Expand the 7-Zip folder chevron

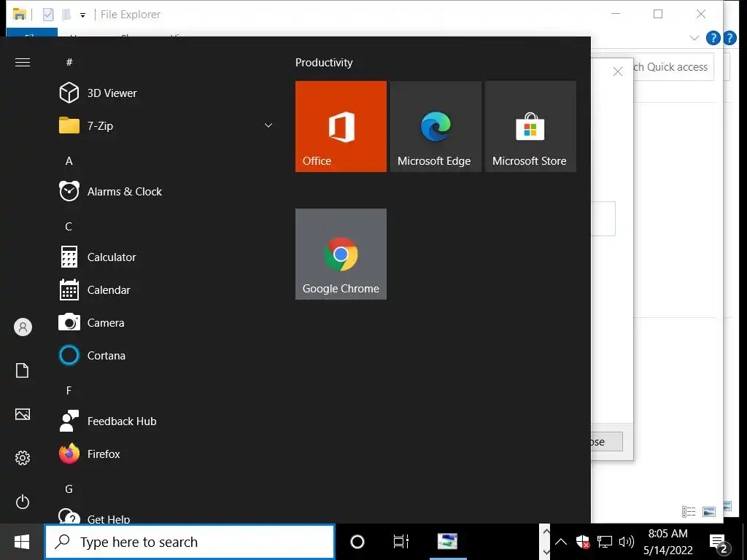(268, 125)
